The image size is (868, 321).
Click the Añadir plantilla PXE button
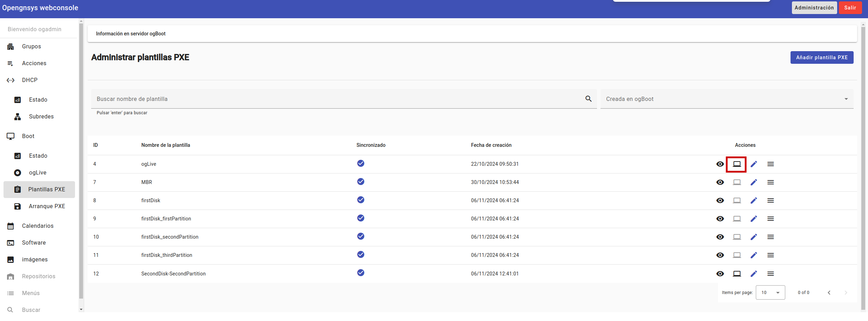(821, 57)
